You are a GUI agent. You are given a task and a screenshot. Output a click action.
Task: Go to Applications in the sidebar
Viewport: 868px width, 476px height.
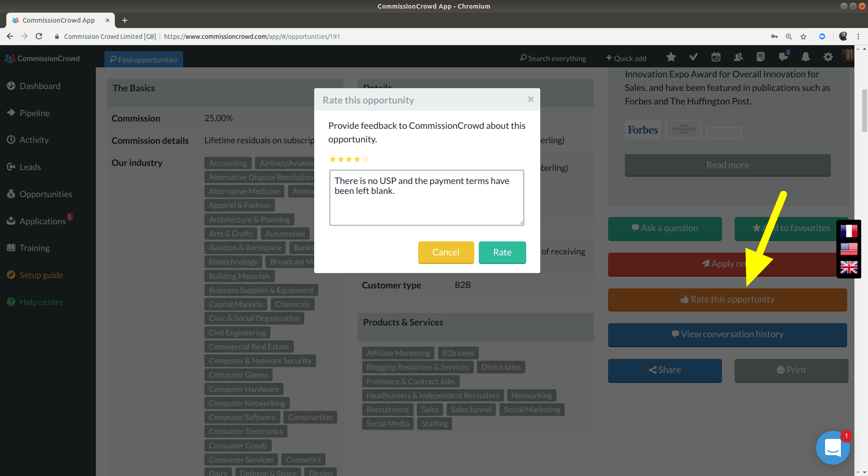(x=42, y=221)
